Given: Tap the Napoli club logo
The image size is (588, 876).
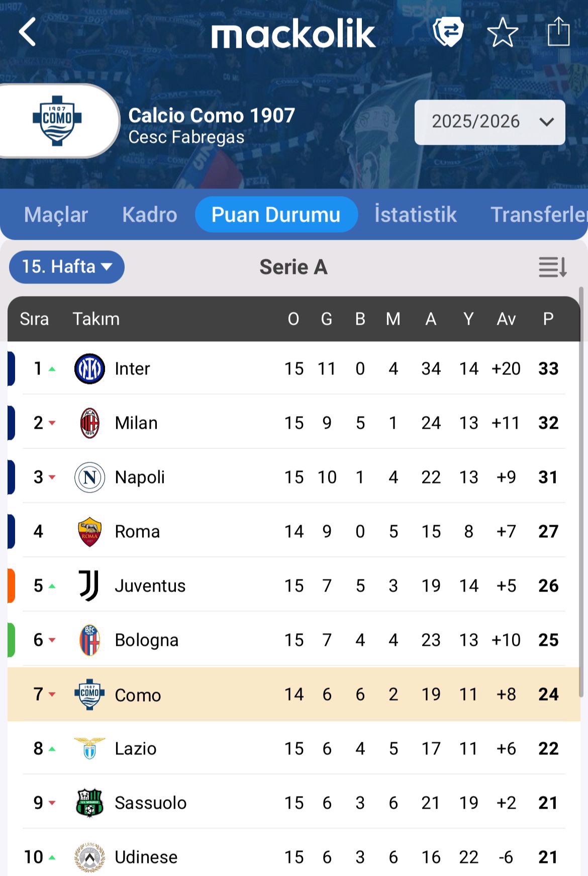Looking at the screenshot, I should 89,477.
